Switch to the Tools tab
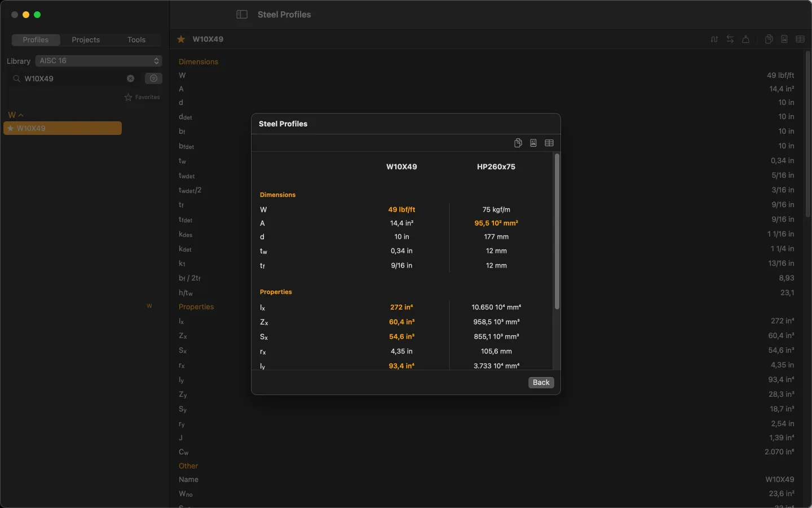This screenshot has height=508, width=812. click(136, 40)
